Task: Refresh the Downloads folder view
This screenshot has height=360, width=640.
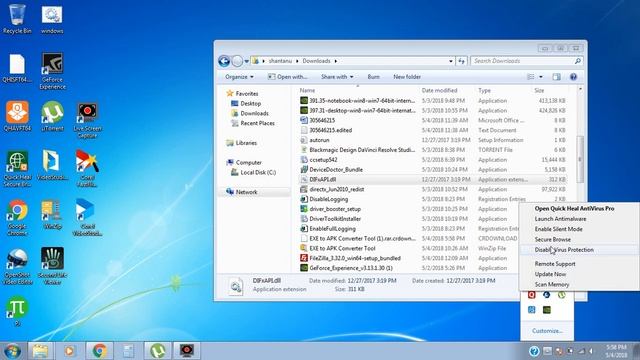Action: coord(461,61)
